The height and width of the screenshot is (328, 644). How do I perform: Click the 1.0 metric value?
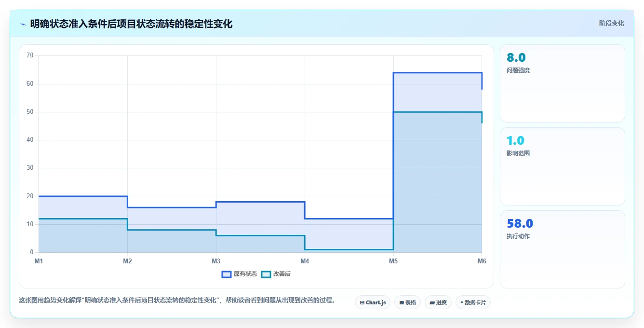[x=515, y=141]
